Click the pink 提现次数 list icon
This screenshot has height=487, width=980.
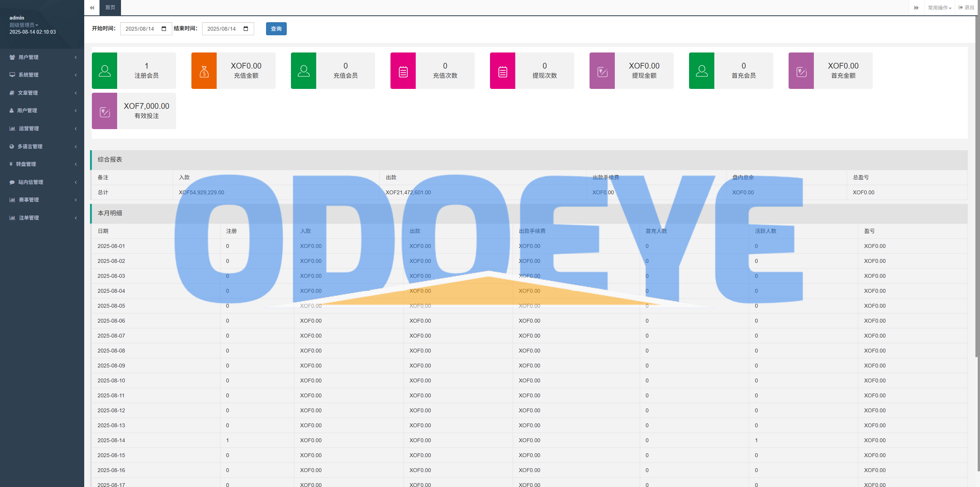pyautogui.click(x=503, y=71)
